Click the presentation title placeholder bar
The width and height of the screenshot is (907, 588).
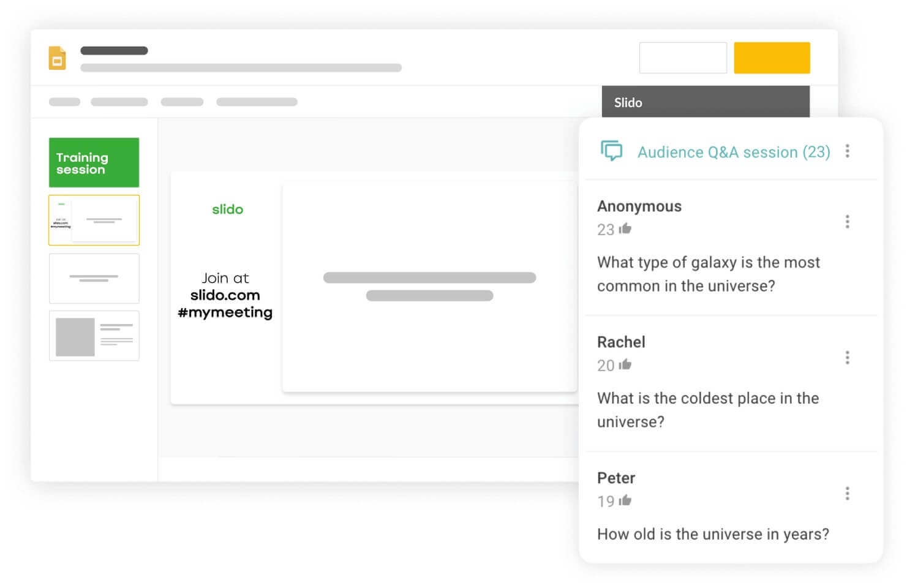click(114, 50)
